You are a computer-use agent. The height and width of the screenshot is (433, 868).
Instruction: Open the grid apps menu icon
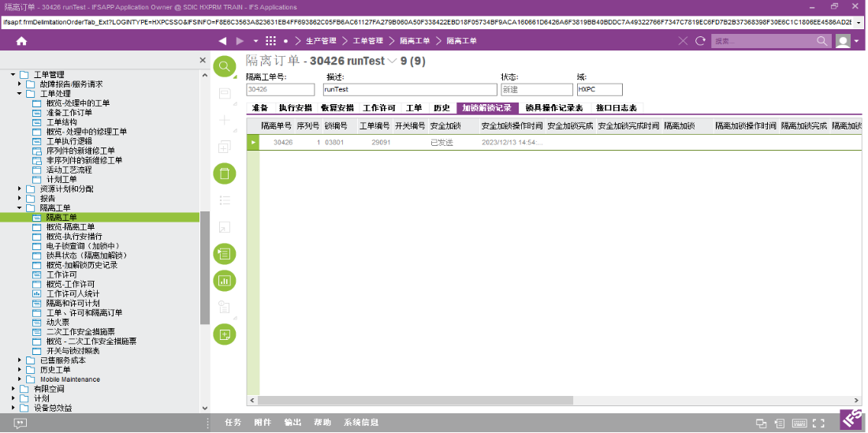pyautogui.click(x=270, y=41)
